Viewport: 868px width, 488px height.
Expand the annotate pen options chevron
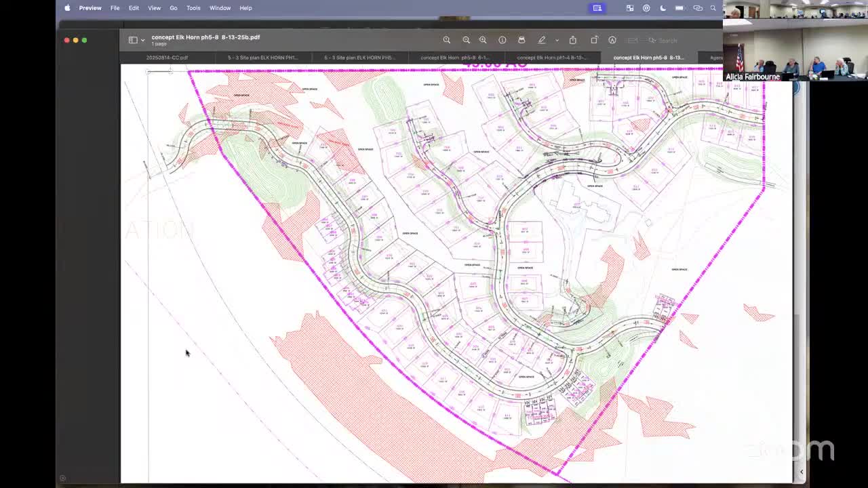[557, 40]
